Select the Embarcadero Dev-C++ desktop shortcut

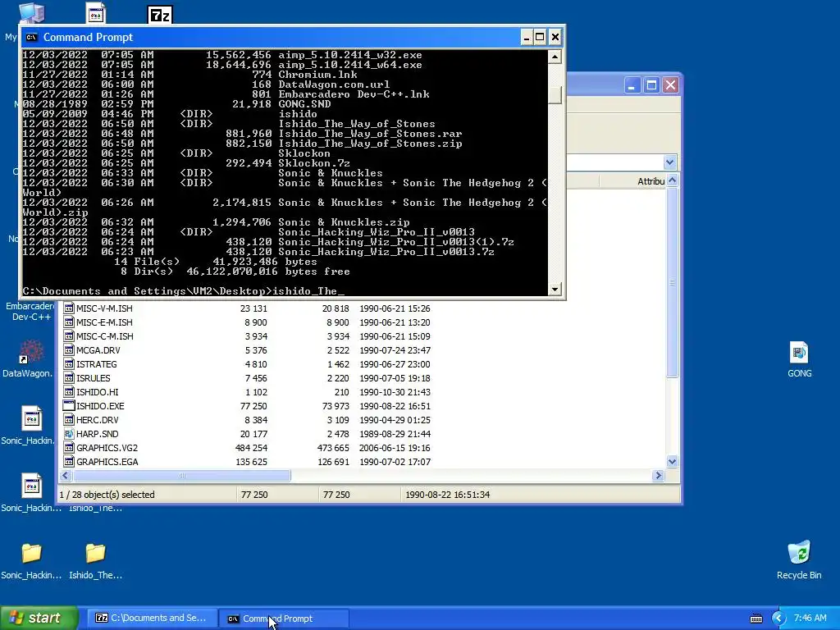[30, 311]
